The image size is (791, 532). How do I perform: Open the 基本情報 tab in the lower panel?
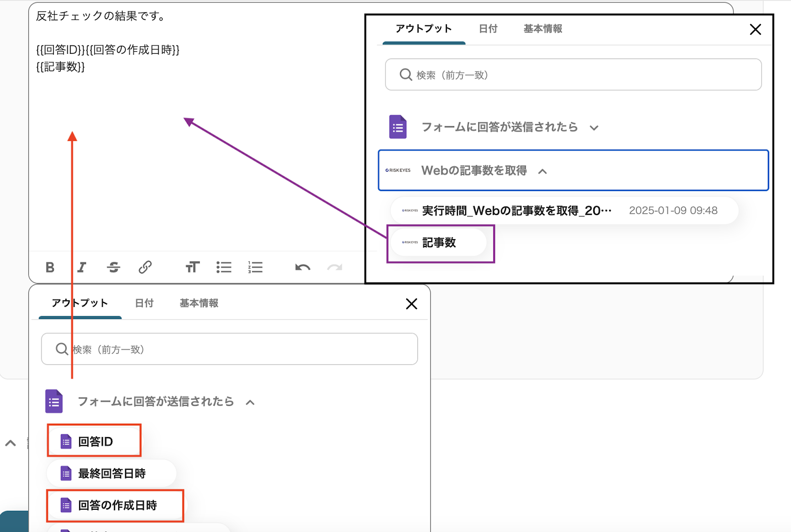point(199,303)
